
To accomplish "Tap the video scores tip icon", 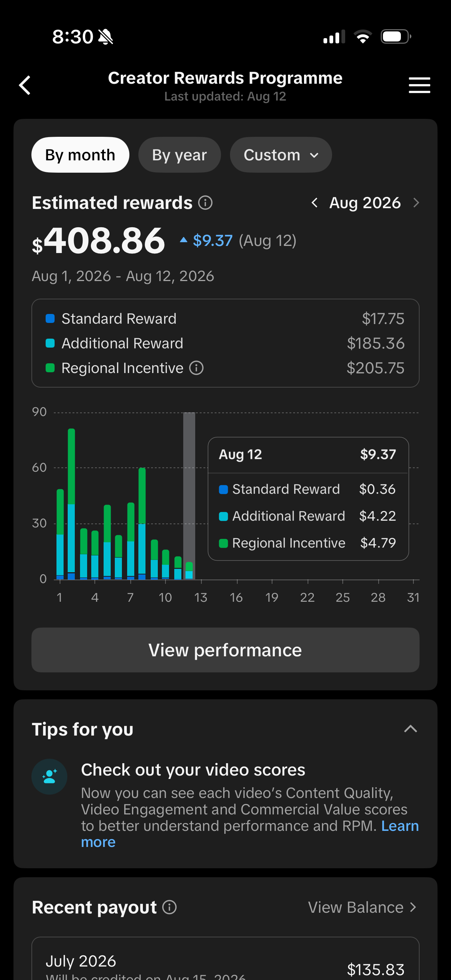I will coord(49,776).
